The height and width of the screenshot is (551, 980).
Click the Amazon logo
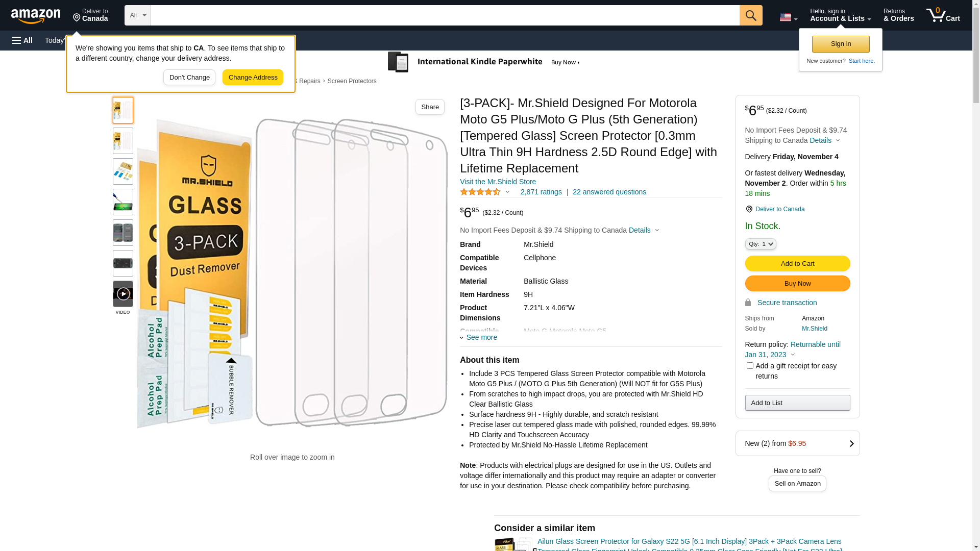36,16
